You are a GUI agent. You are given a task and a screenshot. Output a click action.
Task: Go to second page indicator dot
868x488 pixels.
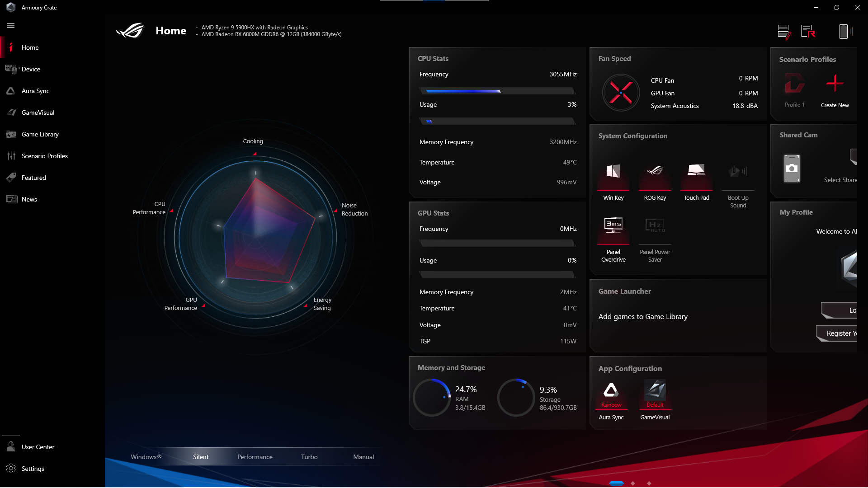633,483
